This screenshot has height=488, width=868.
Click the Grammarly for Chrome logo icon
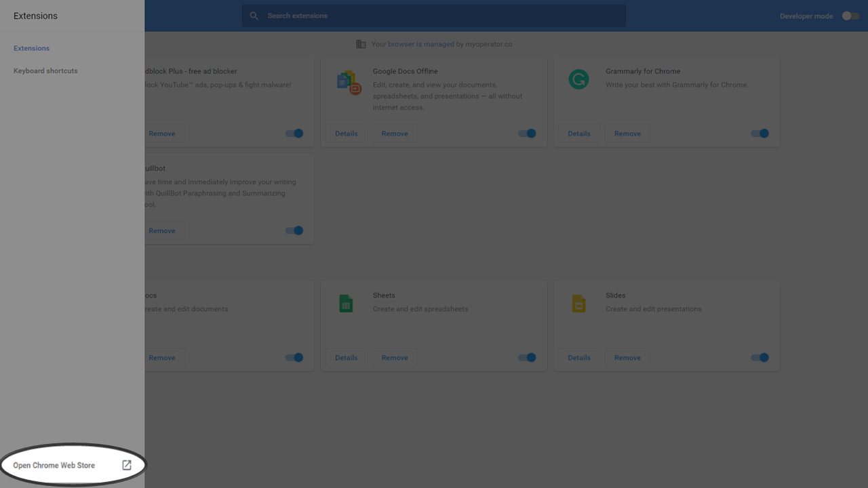(578, 80)
